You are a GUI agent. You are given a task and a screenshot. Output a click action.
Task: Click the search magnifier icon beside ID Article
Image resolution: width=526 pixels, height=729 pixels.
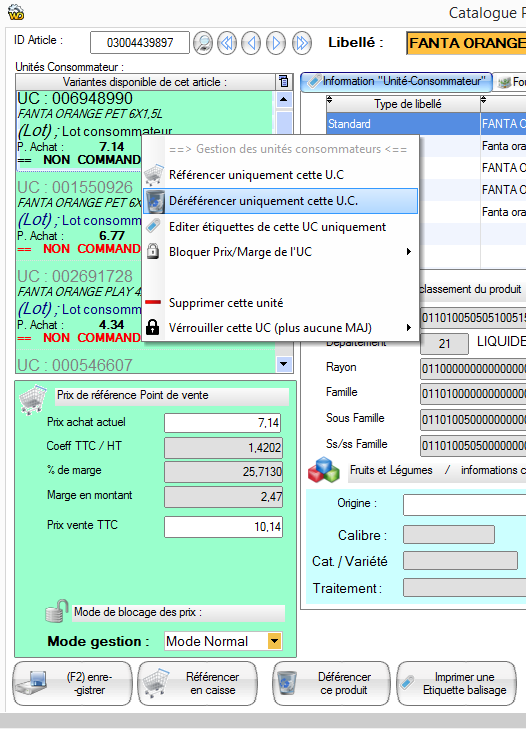203,43
